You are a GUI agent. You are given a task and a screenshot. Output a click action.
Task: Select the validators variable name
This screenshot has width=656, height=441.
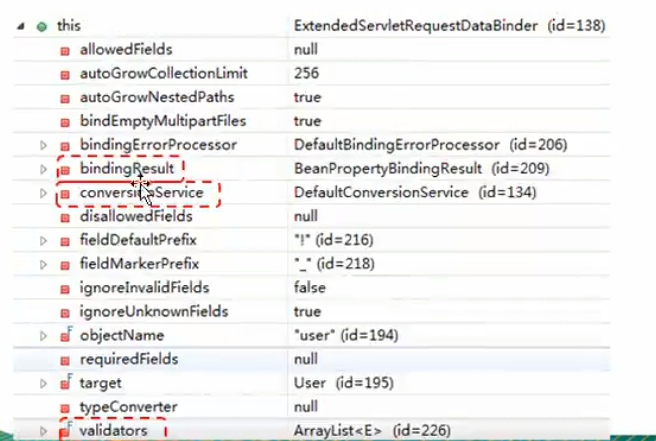pos(113,431)
